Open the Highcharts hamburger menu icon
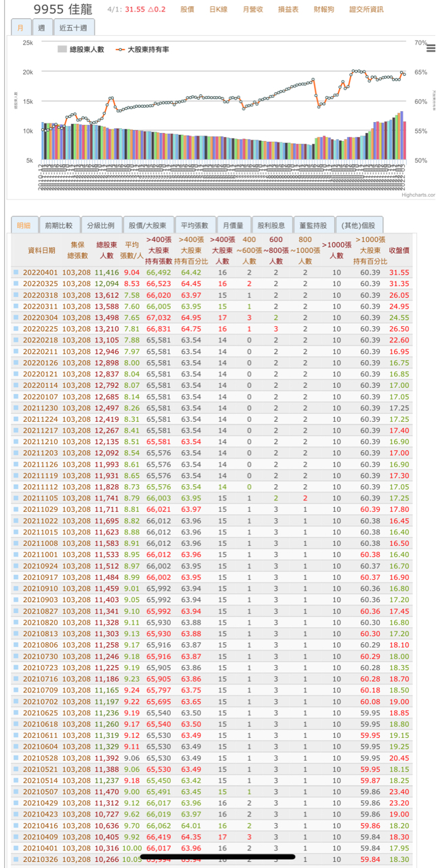The width and height of the screenshot is (436, 868). click(431, 48)
